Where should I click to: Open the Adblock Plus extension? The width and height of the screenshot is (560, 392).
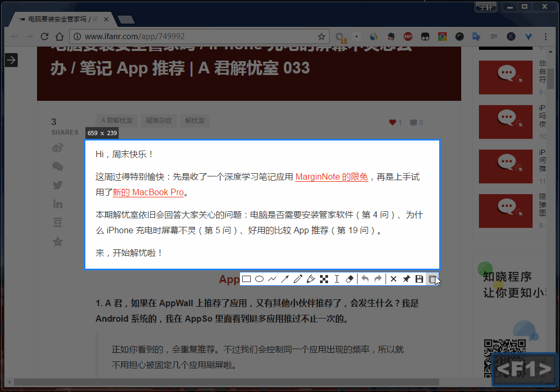tap(408, 36)
